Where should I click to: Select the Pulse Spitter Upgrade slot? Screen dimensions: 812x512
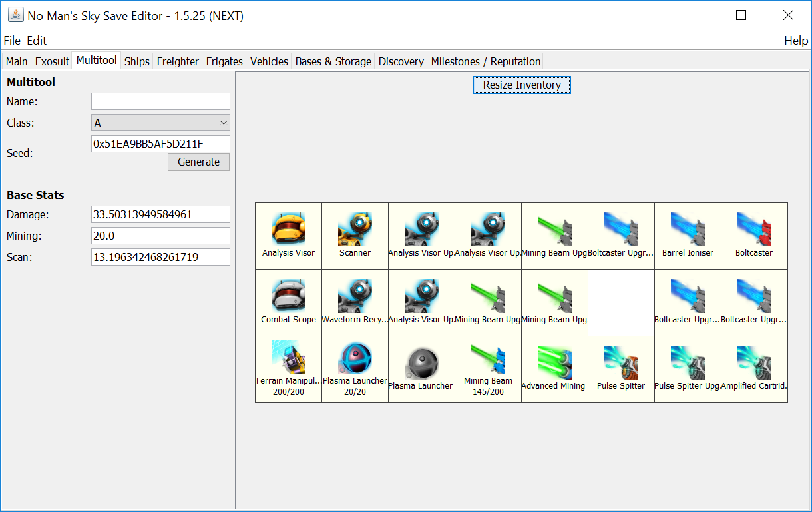(x=688, y=370)
